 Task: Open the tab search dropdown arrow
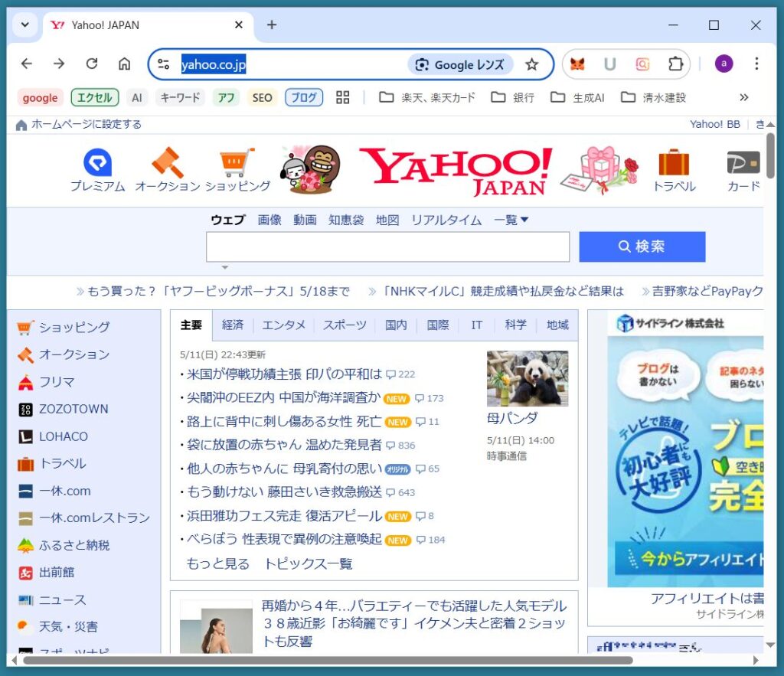(x=25, y=24)
